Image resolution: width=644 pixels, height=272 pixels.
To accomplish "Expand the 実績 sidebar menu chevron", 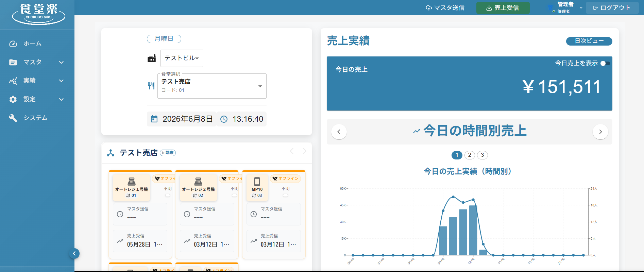I will [x=62, y=81].
